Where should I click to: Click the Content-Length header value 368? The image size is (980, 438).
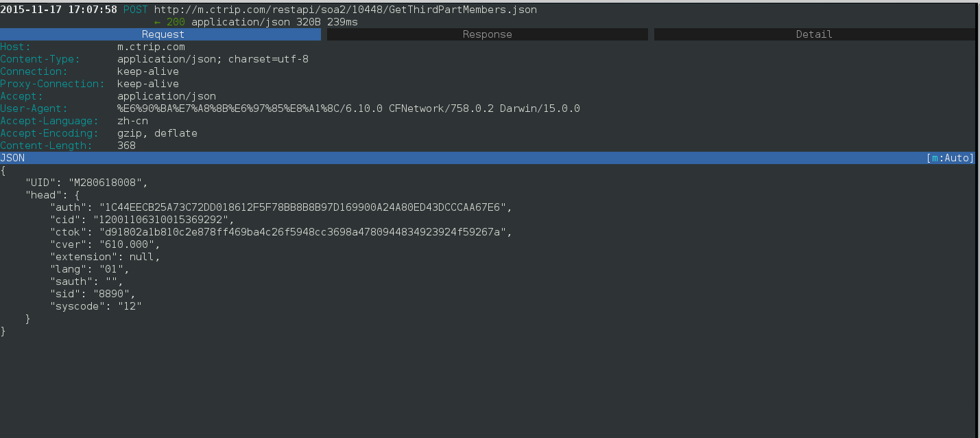(x=126, y=146)
